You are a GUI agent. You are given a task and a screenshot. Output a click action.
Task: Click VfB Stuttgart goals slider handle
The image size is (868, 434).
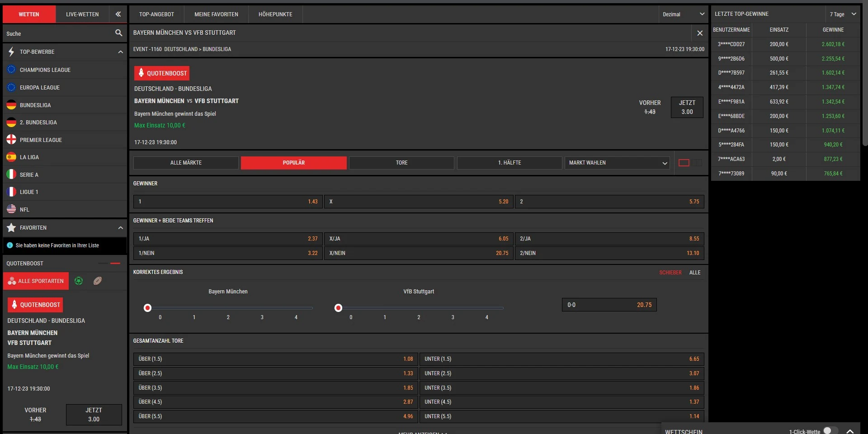pyautogui.click(x=338, y=308)
